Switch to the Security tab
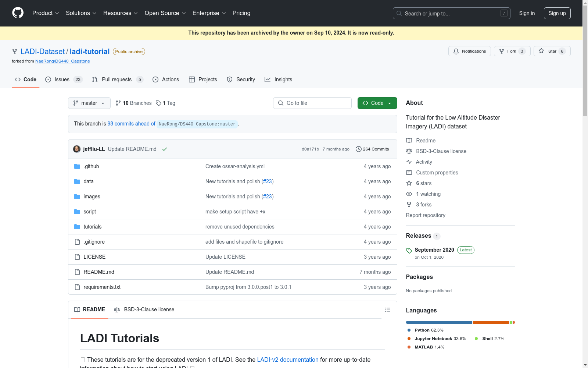588x368 pixels. click(x=241, y=79)
